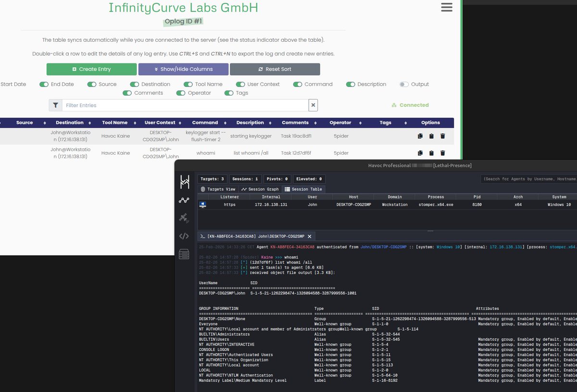
Task: Click the 'list whoami /all' description cell
Action: point(251,153)
